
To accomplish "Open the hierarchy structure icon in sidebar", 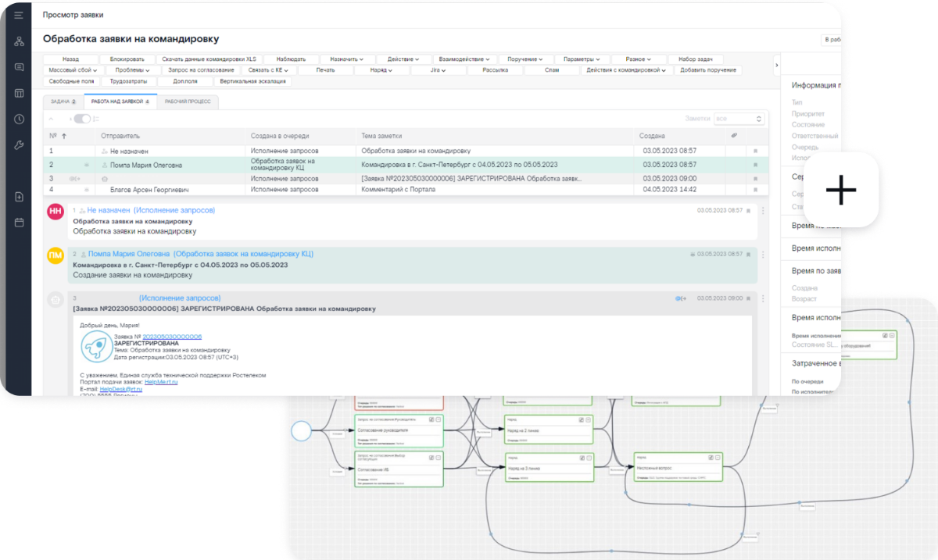I will tap(19, 41).
